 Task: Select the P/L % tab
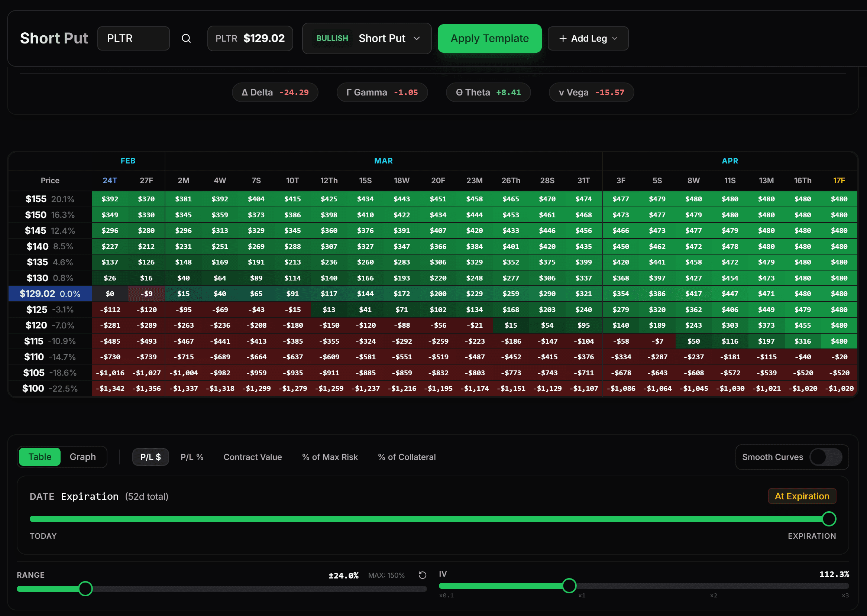192,457
